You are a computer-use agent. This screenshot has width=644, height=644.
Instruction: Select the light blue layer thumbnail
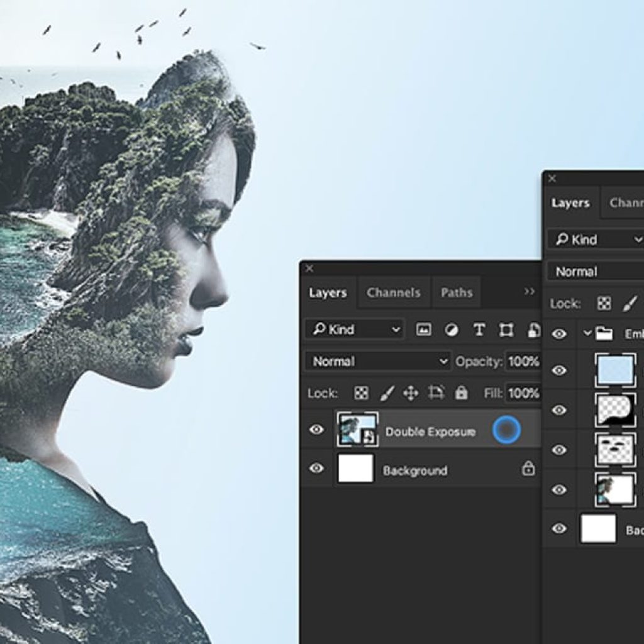pyautogui.click(x=615, y=370)
